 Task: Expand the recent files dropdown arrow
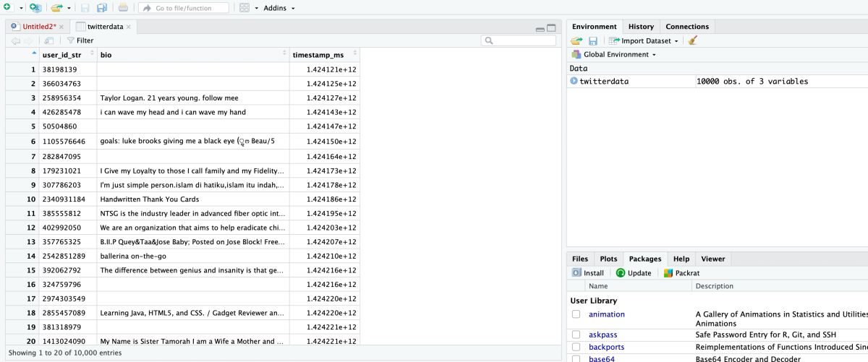(x=69, y=8)
